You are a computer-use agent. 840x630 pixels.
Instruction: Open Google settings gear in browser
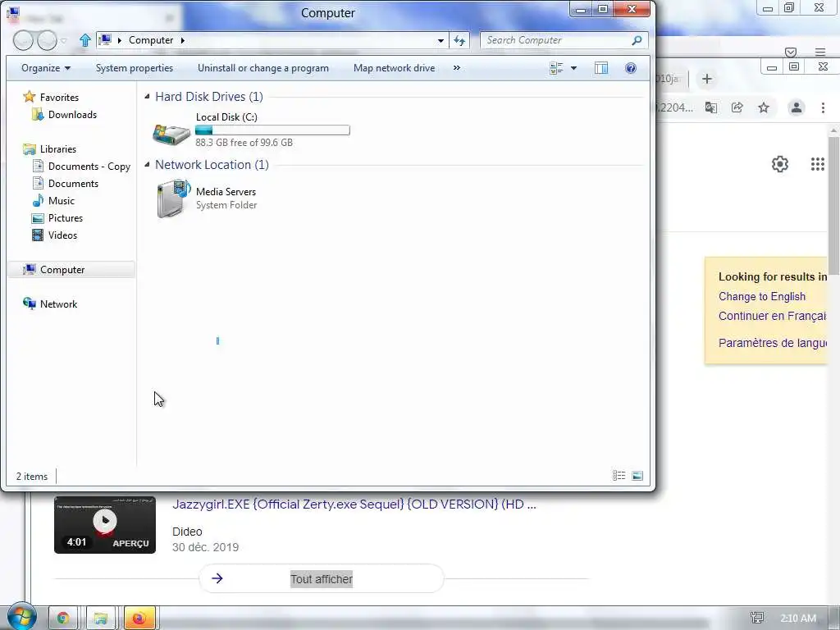780,164
